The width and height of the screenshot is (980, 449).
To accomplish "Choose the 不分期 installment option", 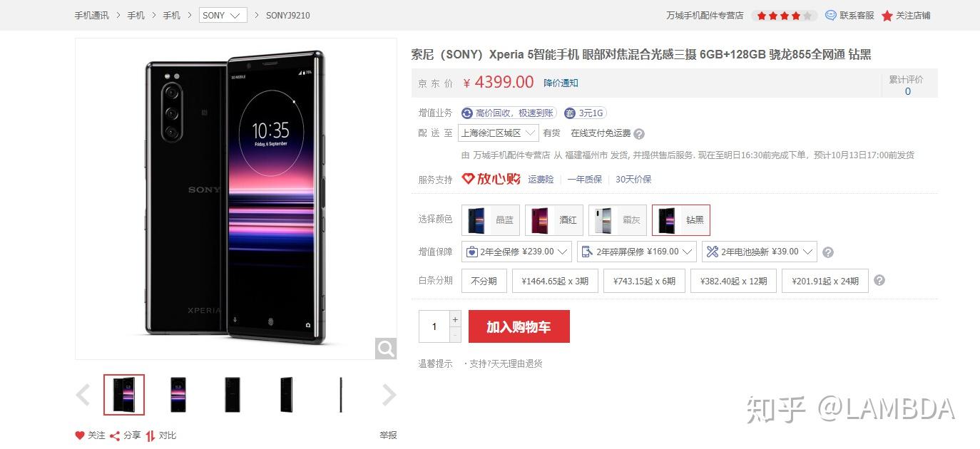I will tap(484, 281).
